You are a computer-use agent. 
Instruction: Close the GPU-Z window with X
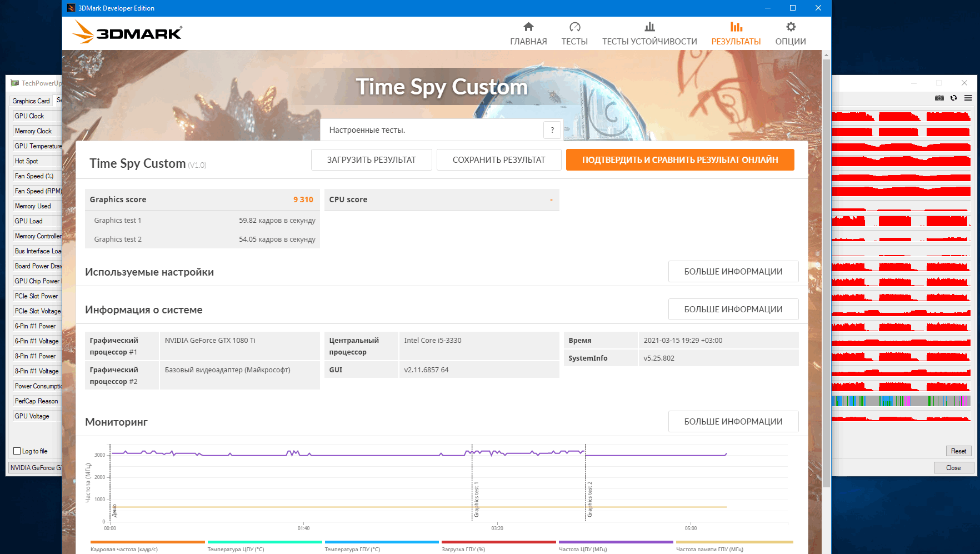tap(964, 83)
